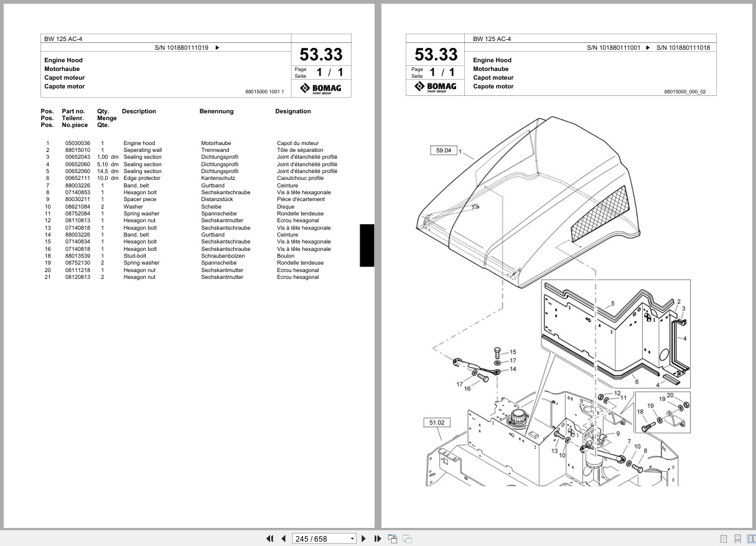756x546 pixels.
Task: Click the 'Designation' column header
Action: coord(293,111)
